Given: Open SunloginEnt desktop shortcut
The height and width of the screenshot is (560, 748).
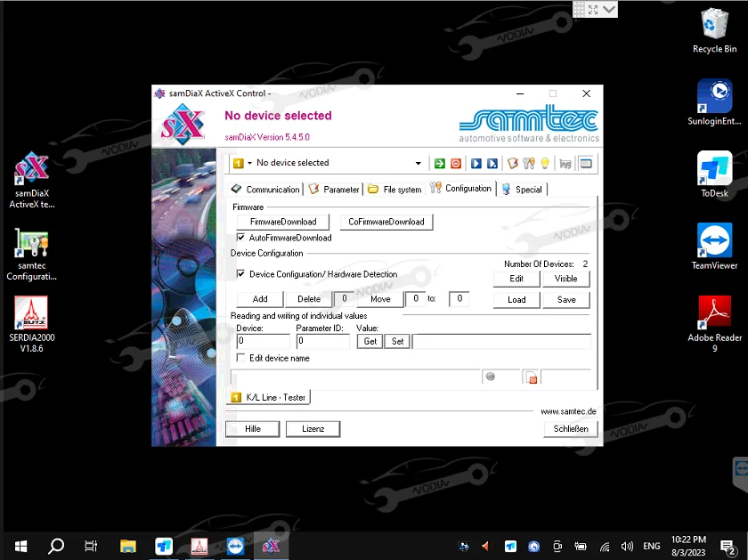Looking at the screenshot, I should pos(714,102).
